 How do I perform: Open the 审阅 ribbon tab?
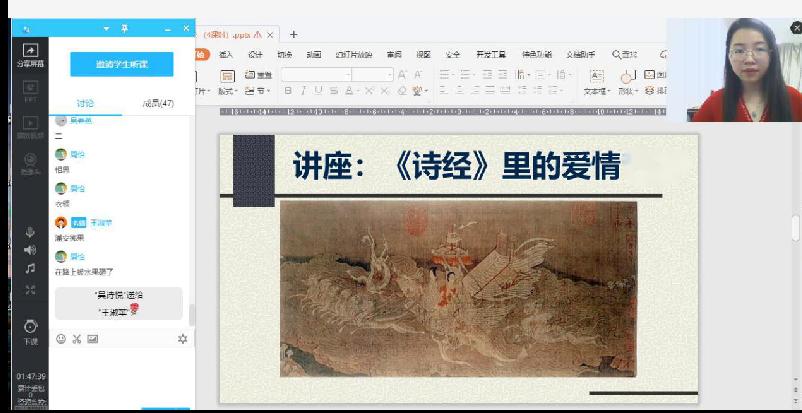point(394,54)
